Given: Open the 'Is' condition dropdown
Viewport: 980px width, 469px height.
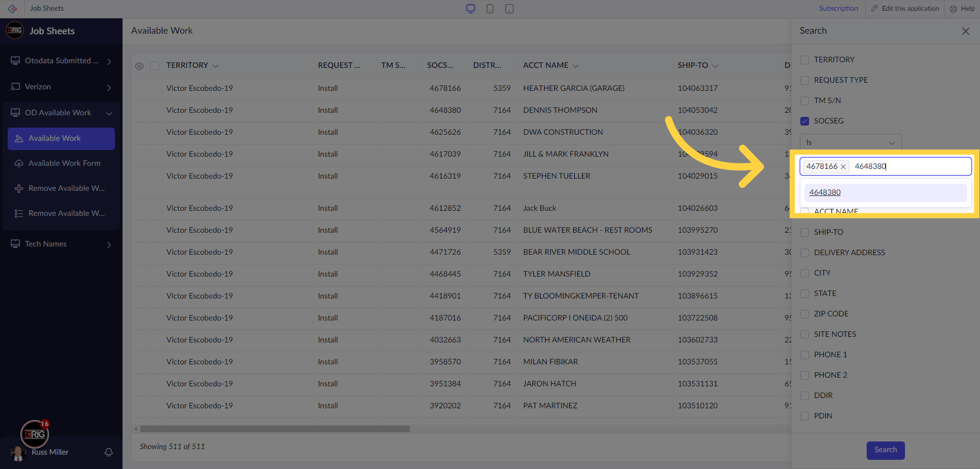Looking at the screenshot, I should [x=850, y=142].
